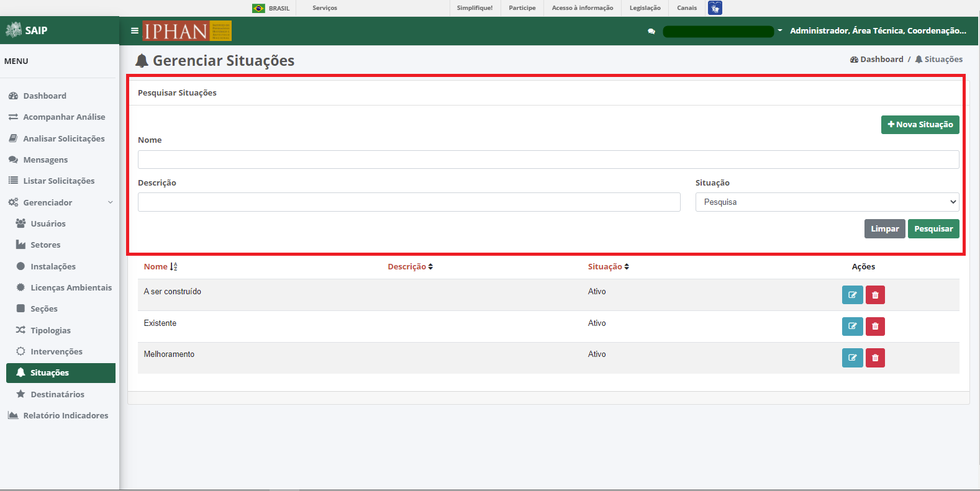Screen dimensions: 980x491
Task: Click the Setores factory icon
Action: pos(20,245)
